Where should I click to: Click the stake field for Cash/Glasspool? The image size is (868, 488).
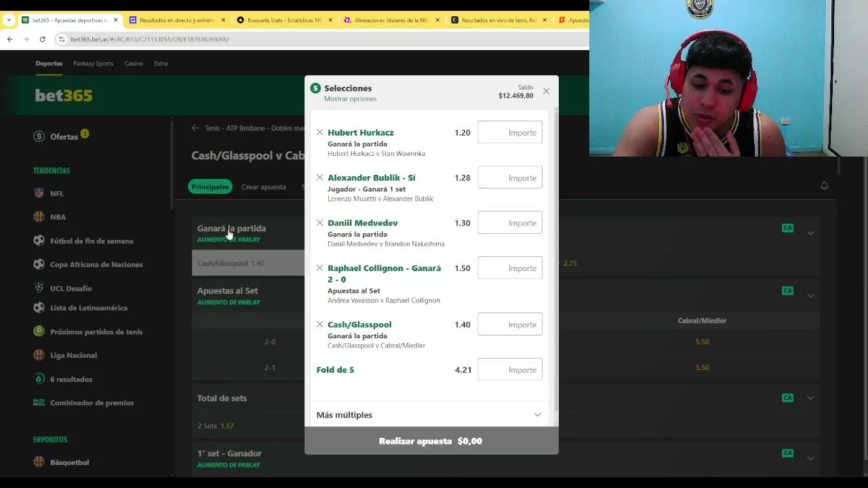[510, 324]
